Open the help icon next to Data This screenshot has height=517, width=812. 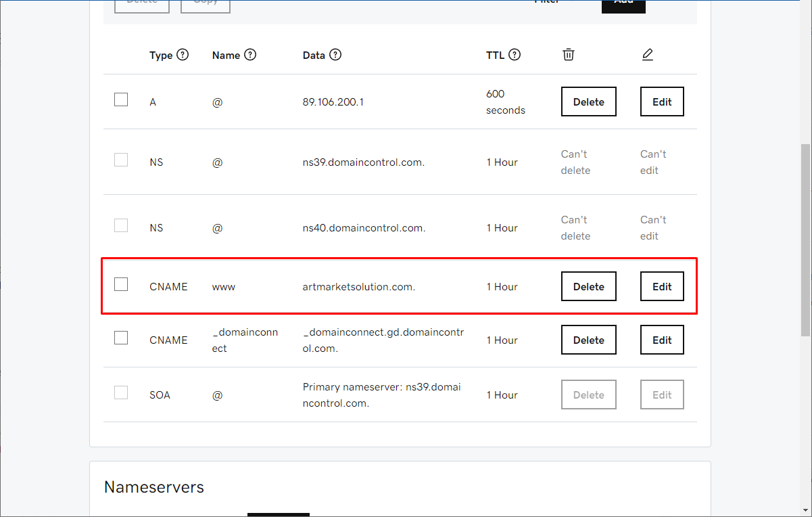[335, 55]
